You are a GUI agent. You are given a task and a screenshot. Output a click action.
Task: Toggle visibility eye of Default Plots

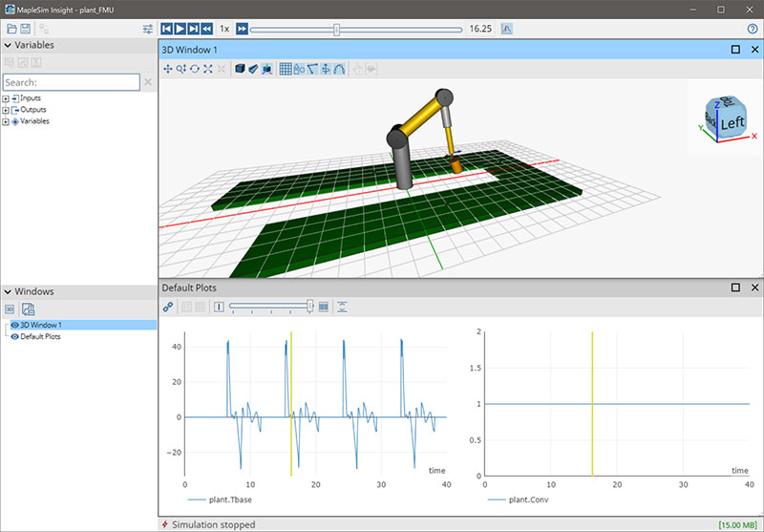click(14, 337)
